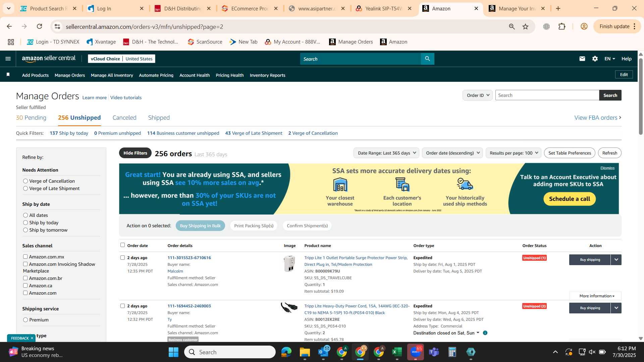Open the Order ID search type dropdown

click(477, 95)
